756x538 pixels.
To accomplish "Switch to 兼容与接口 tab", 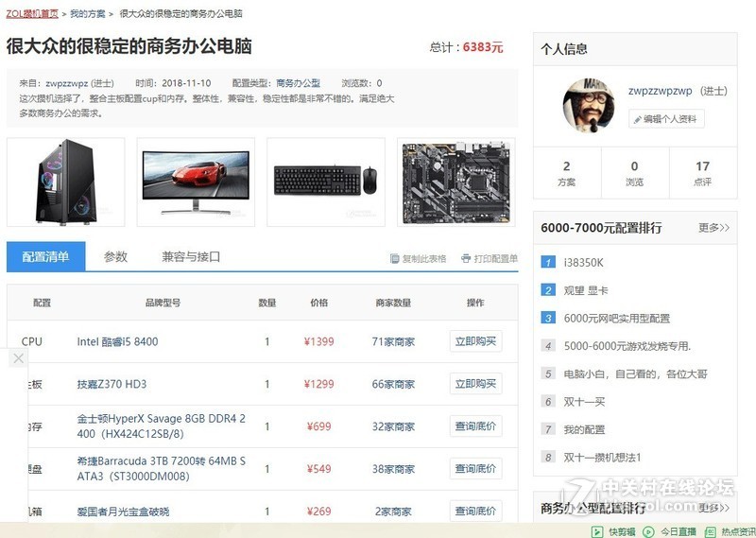I will [191, 256].
